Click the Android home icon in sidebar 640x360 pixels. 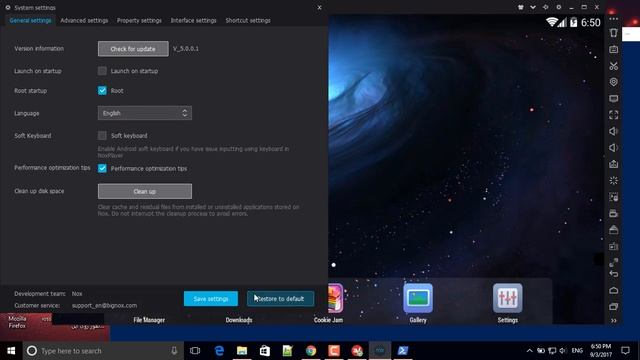[x=613, y=290]
